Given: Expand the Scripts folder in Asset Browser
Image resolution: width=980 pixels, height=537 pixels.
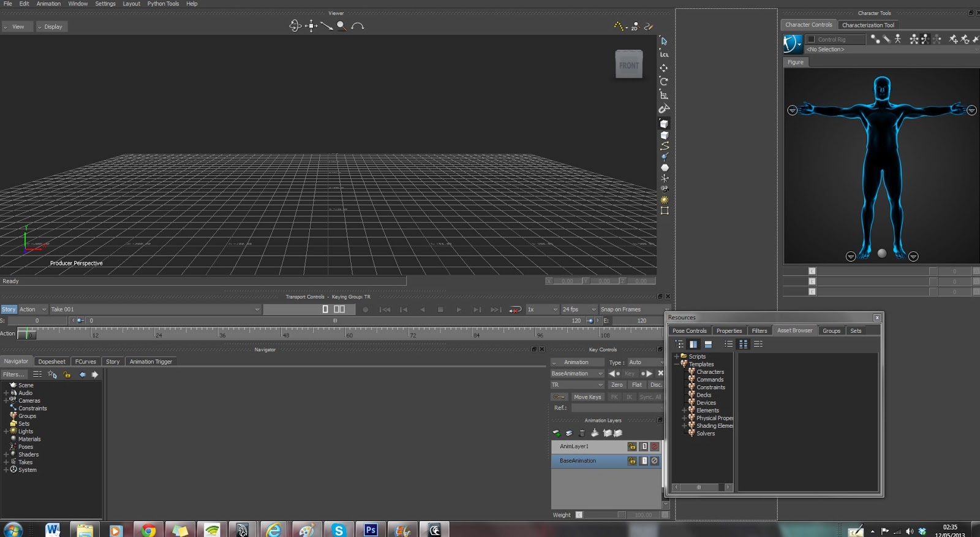Looking at the screenshot, I should tap(677, 356).
